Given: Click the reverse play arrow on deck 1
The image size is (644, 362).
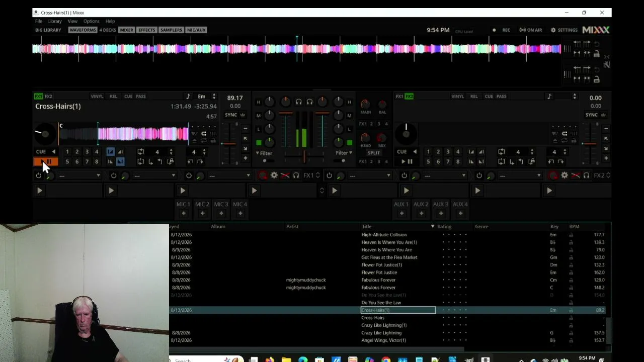Looking at the screenshot, I should tap(54, 151).
